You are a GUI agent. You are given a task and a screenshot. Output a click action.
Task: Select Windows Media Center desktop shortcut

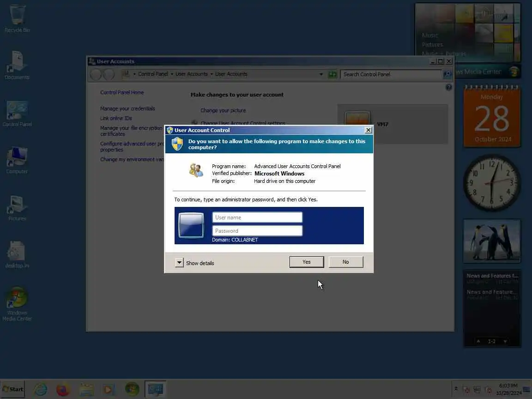(17, 304)
